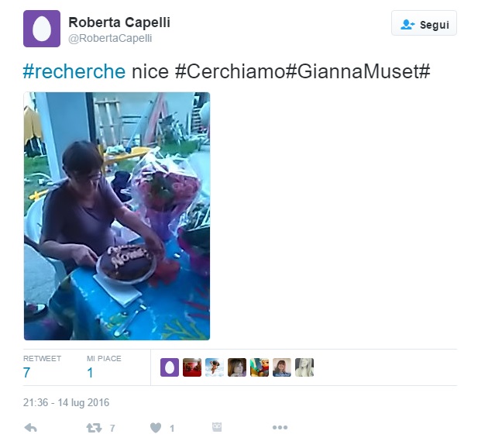The height and width of the screenshot is (448, 478).
Task: View the list of 7 retweets
Action: [42, 367]
